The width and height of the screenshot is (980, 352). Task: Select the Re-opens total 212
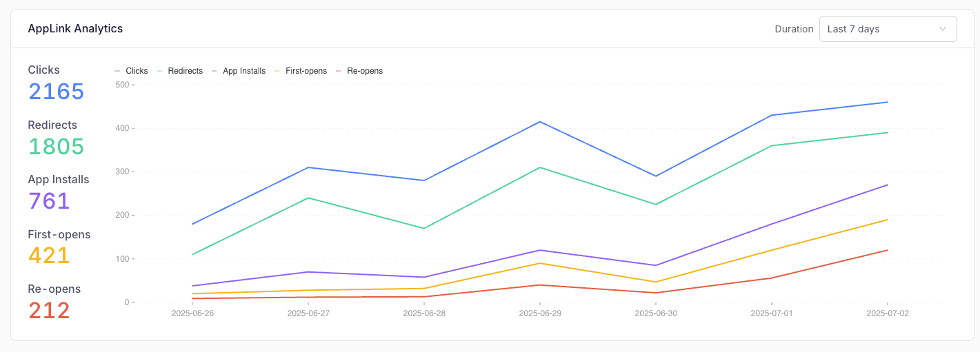point(49,311)
